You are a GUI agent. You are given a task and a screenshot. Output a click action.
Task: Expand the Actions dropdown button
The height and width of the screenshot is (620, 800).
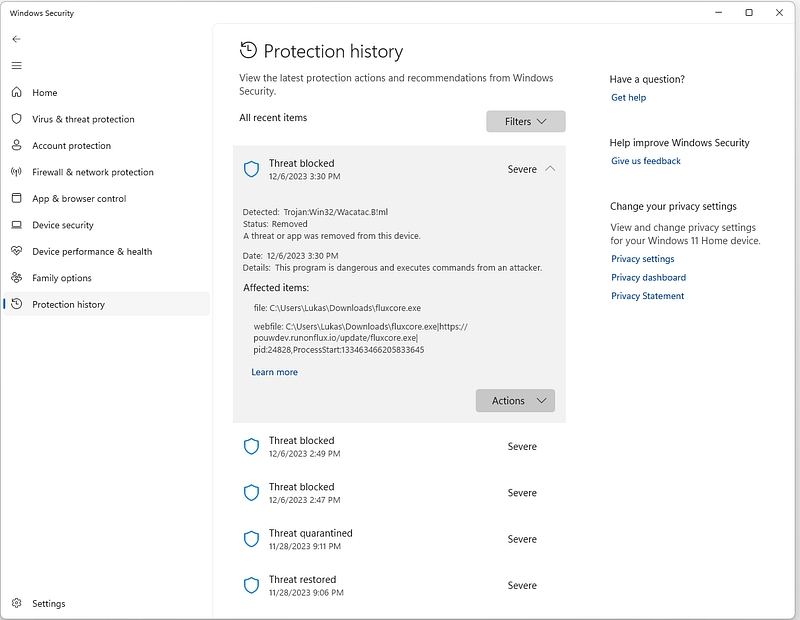tap(515, 401)
